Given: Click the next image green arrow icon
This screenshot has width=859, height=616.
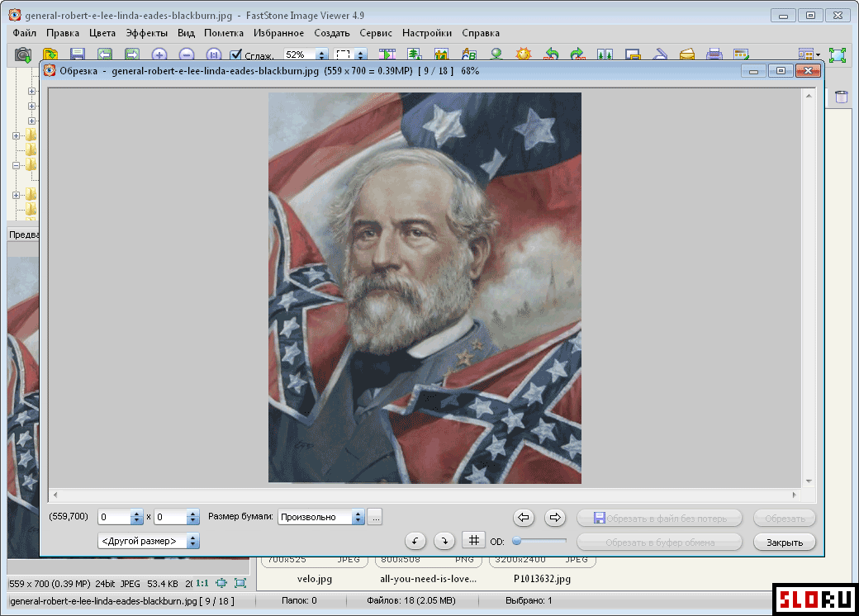Looking at the screenshot, I should (132, 54).
